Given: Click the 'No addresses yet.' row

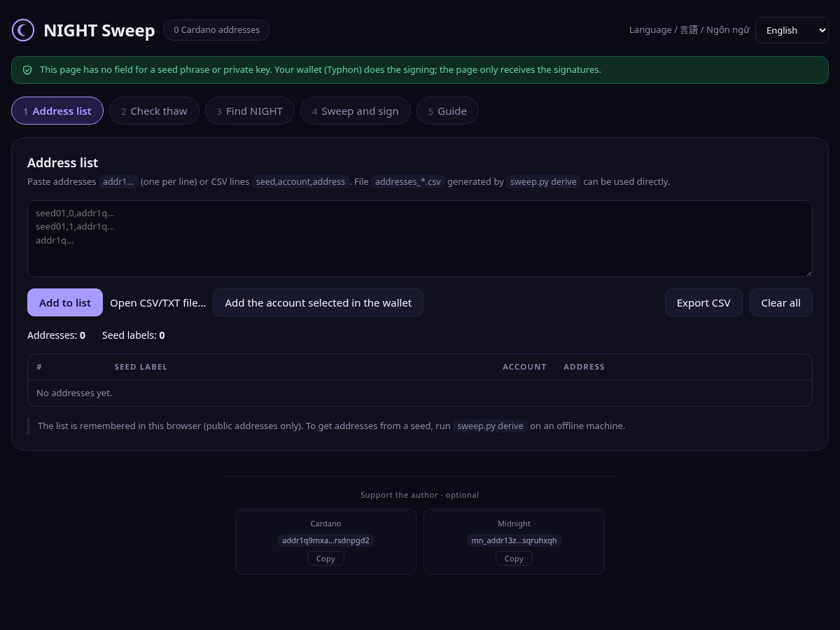Looking at the screenshot, I should click(x=420, y=393).
